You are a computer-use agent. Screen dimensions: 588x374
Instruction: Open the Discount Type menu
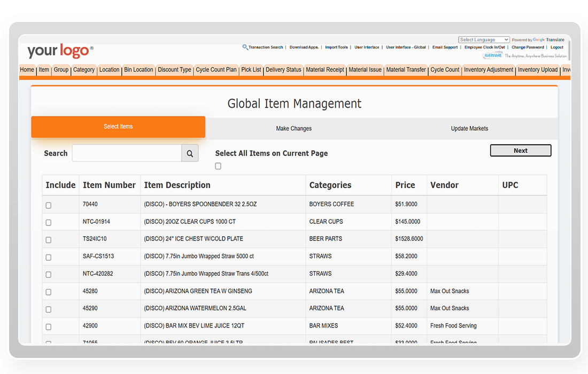pyautogui.click(x=174, y=69)
